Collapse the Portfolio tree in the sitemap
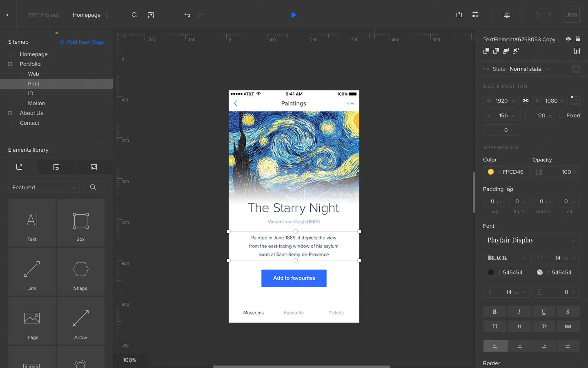Viewport: 588px width, 368px height. tap(9, 64)
